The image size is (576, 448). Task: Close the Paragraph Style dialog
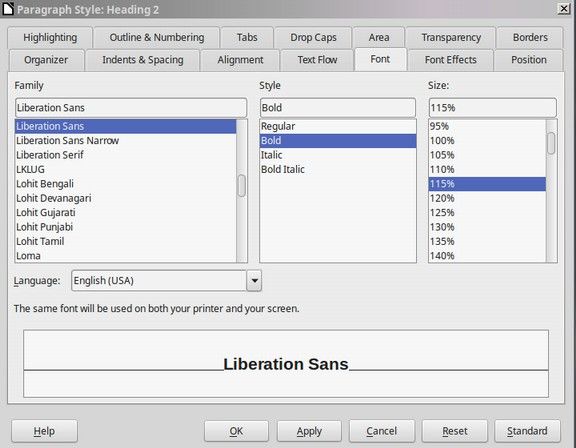pos(564,9)
